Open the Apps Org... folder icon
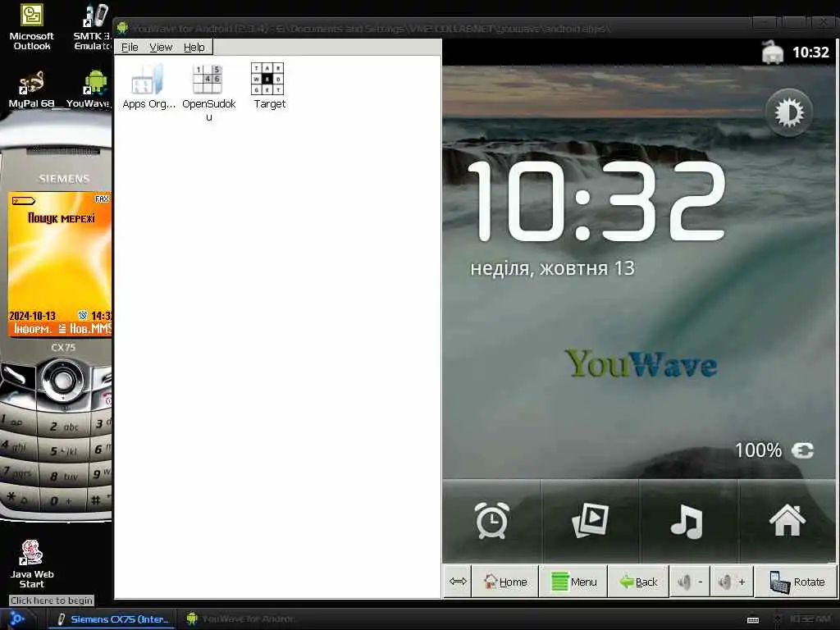The width and height of the screenshot is (840, 630). (x=149, y=87)
